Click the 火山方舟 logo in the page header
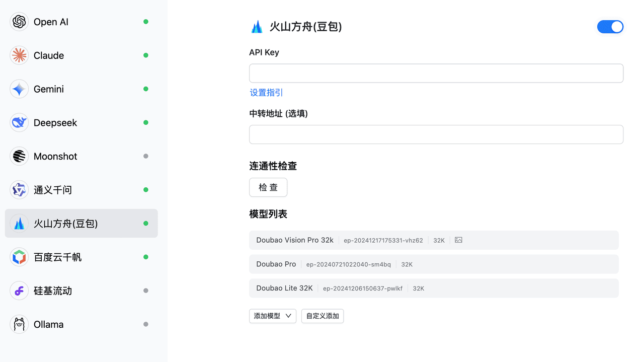Screen dimensions: 644x362 click(257, 27)
